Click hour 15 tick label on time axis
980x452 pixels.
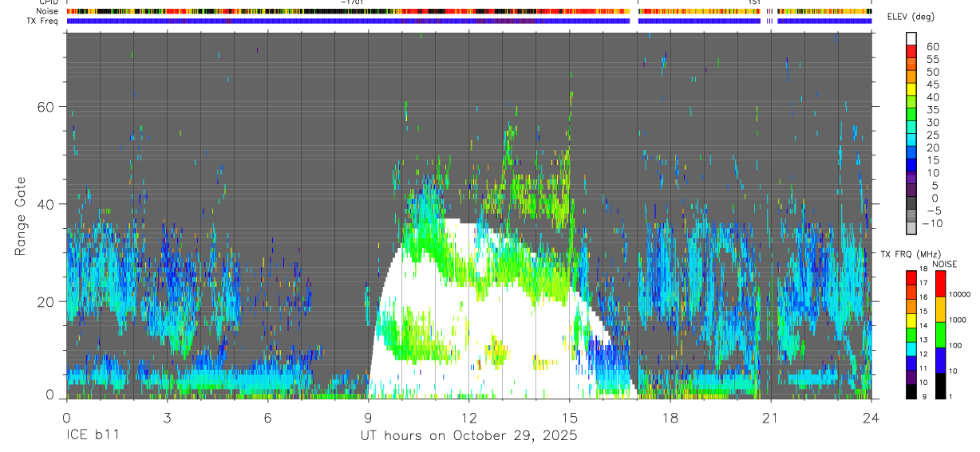[570, 418]
